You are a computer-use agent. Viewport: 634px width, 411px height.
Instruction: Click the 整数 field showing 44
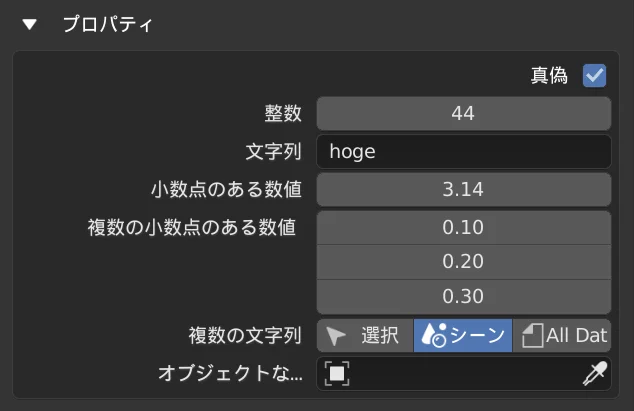pos(463,113)
